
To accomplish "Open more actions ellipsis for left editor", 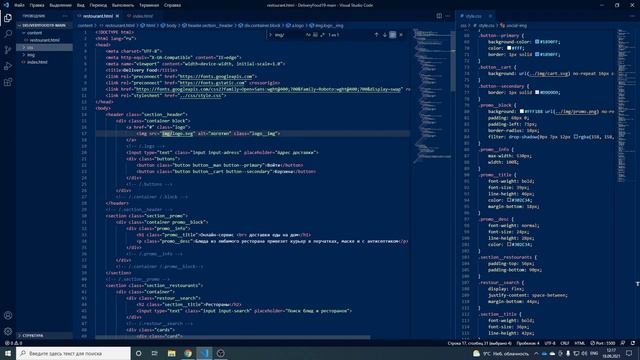I will coord(448,16).
